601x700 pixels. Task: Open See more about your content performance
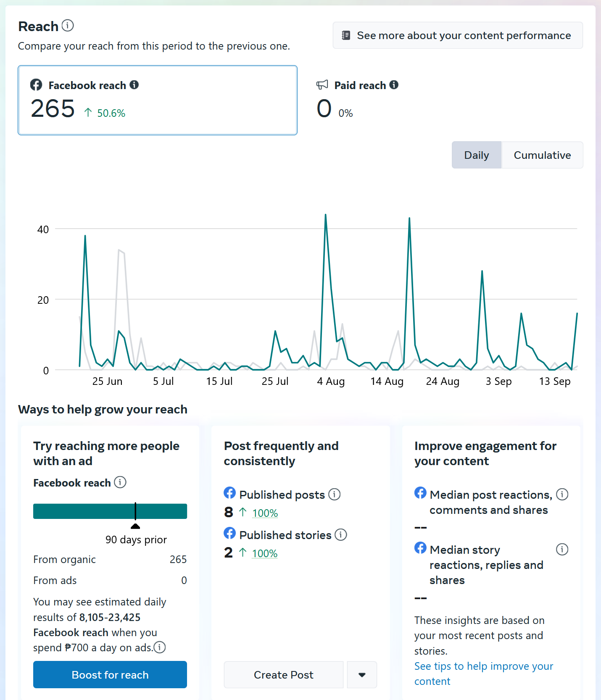click(x=458, y=35)
